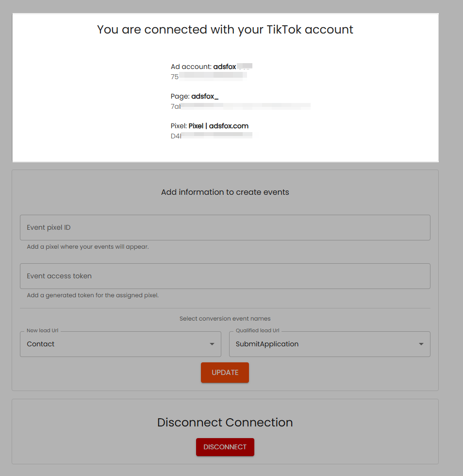
Task: Click the 'Disconnect Connection' heading
Action: point(225,422)
